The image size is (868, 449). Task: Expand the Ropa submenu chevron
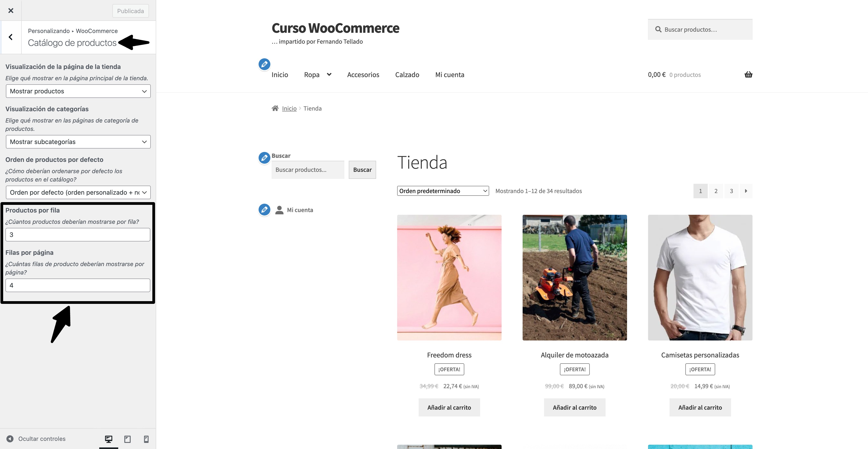click(x=329, y=75)
